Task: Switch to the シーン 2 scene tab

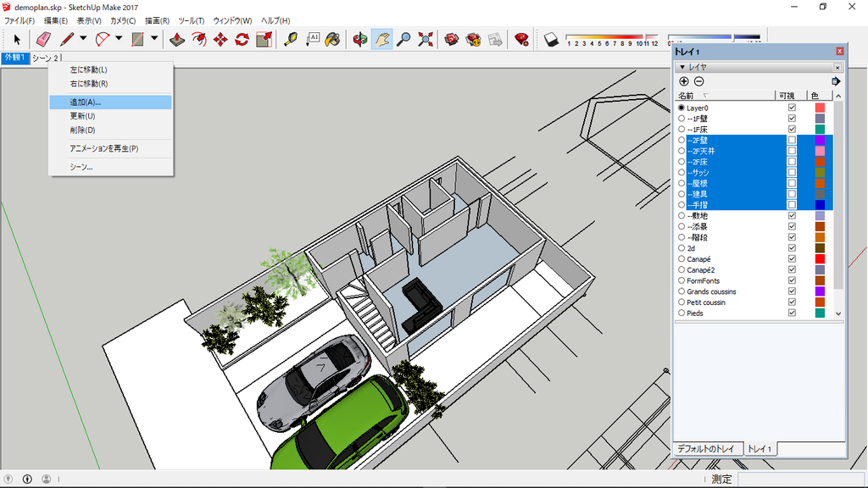Action: click(45, 58)
